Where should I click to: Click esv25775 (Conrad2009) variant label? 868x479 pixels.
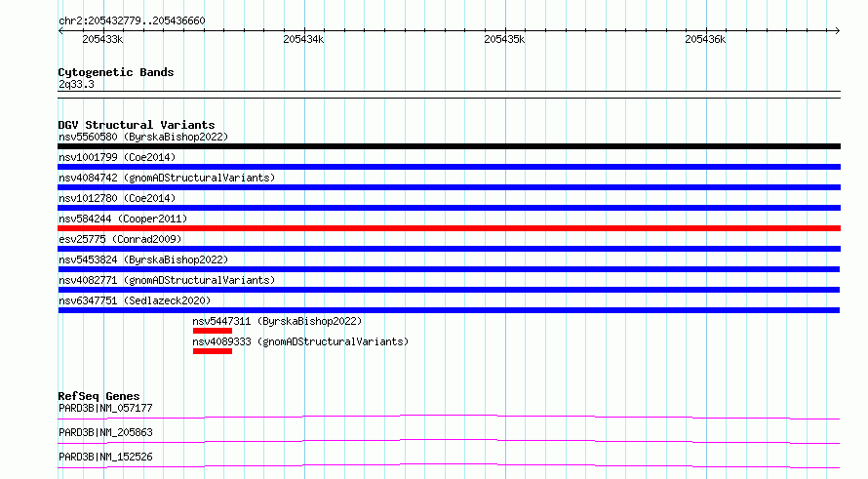tap(120, 239)
